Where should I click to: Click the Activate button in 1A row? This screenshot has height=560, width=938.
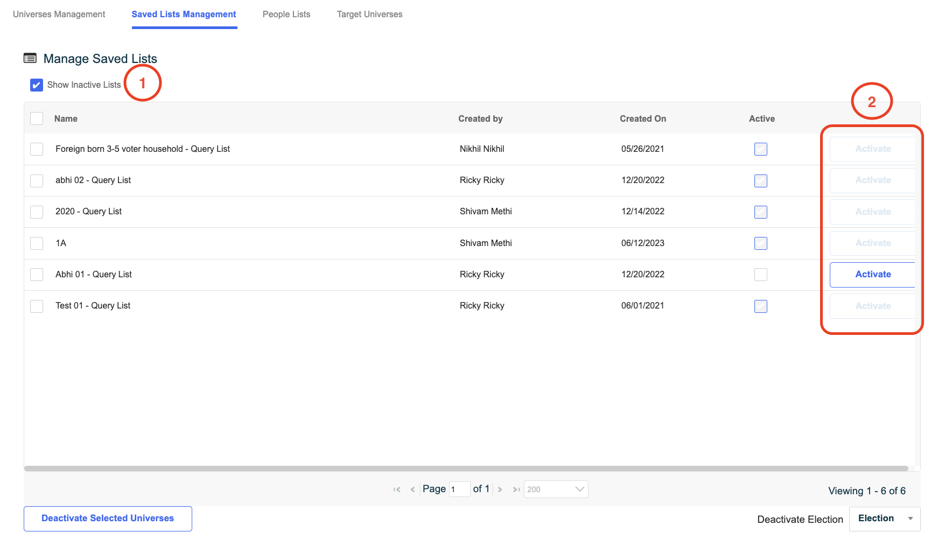(873, 243)
